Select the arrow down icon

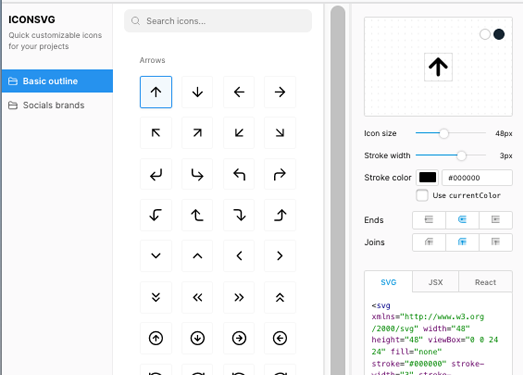tap(197, 92)
